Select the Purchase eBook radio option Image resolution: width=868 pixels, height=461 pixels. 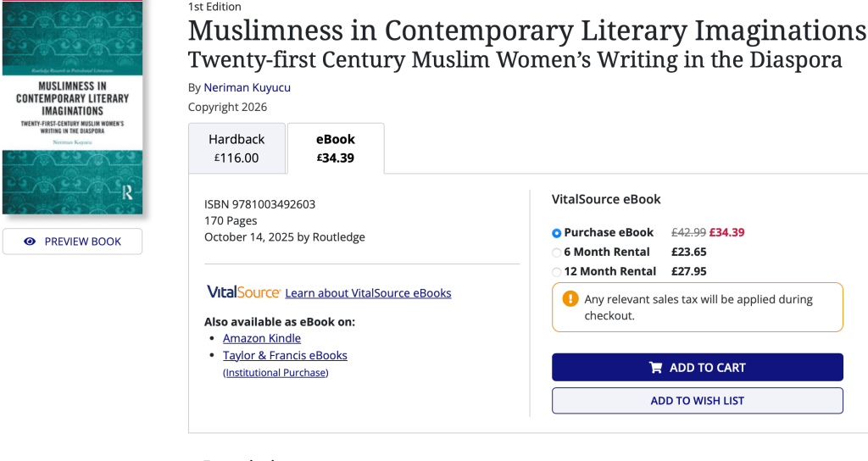(x=556, y=233)
